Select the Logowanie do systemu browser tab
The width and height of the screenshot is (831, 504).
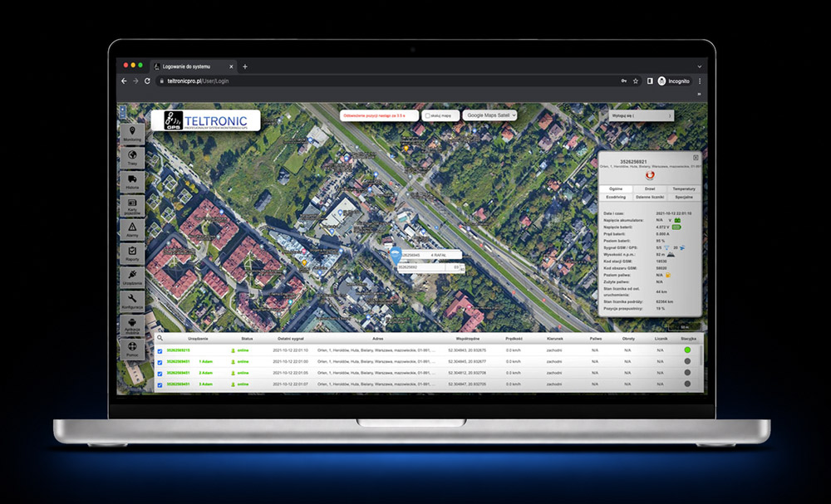point(194,66)
